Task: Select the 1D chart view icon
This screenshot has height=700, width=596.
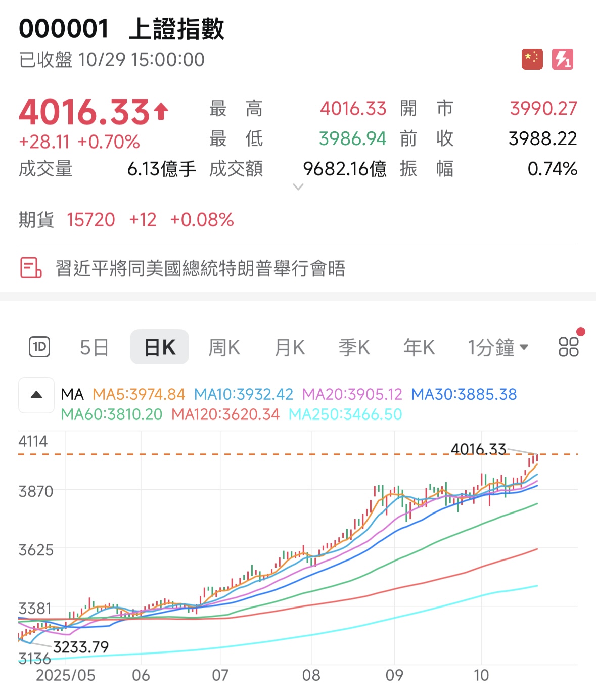Action: [x=40, y=347]
